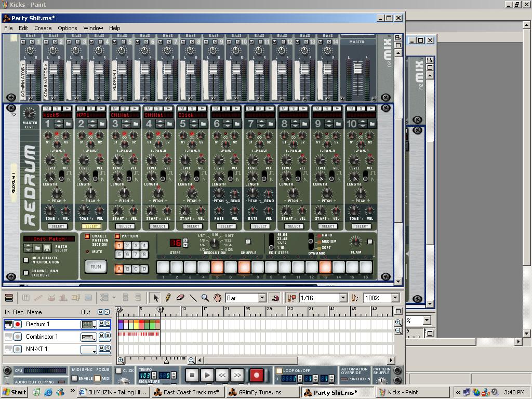Open Combinator 1 track Out device dropdown
Image resolution: width=532 pixels, height=399 pixels.
[x=89, y=337]
